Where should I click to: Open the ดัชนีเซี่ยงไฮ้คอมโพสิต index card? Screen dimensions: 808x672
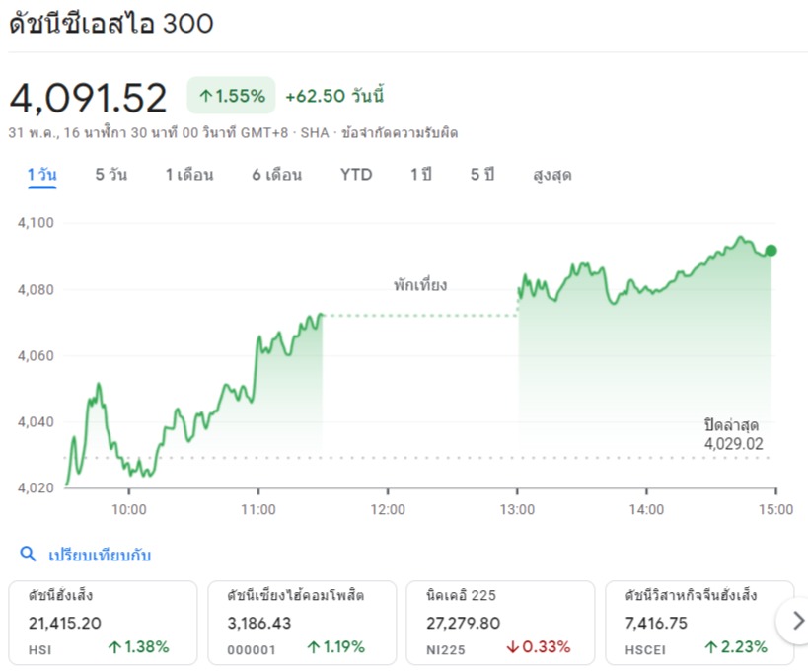pyautogui.click(x=302, y=622)
